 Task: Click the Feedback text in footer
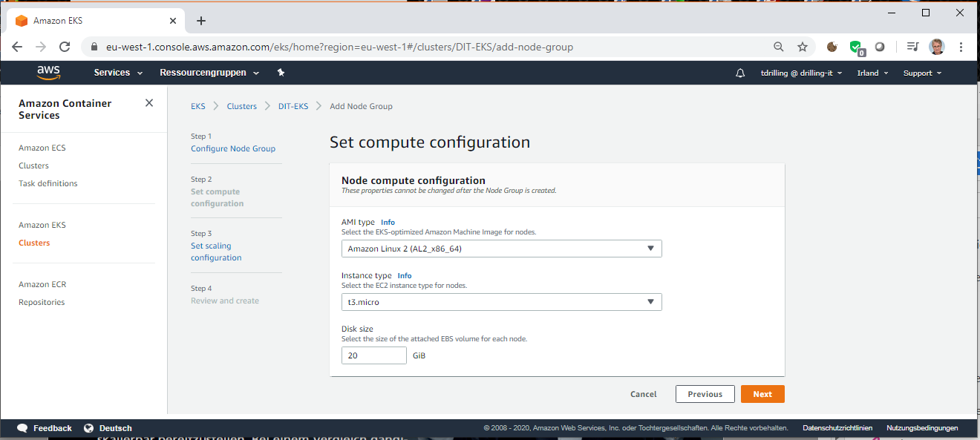[53, 428]
